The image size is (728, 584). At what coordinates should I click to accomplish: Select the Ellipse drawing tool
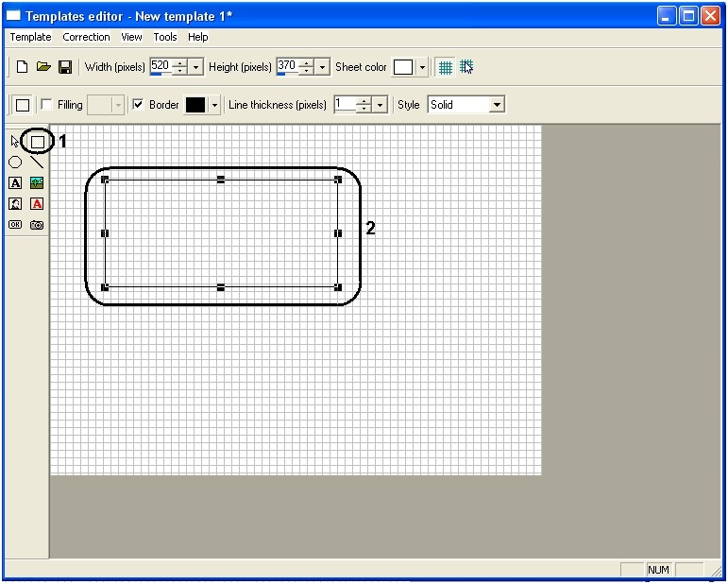tap(15, 163)
